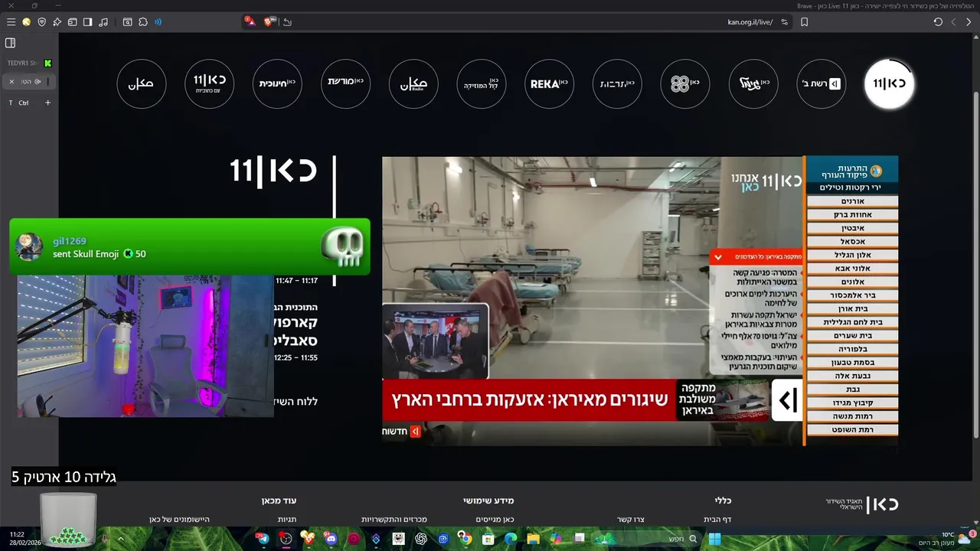Open a new tab with plus button
The width and height of the screenshot is (980, 551).
47,103
